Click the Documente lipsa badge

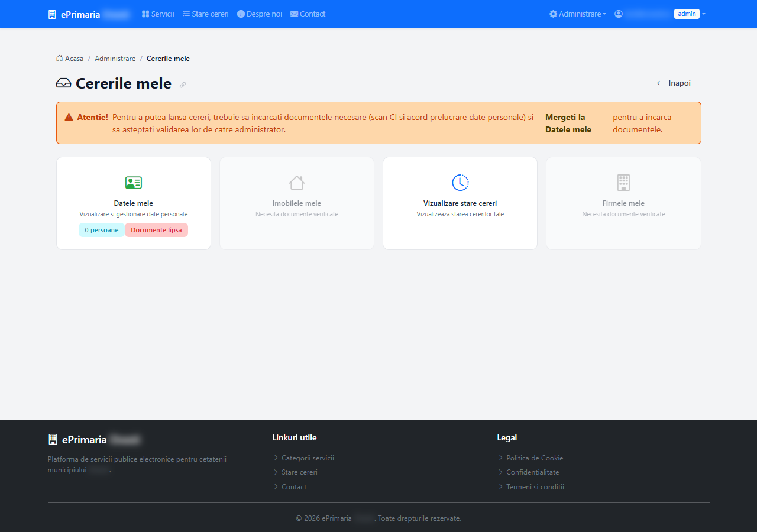point(156,230)
